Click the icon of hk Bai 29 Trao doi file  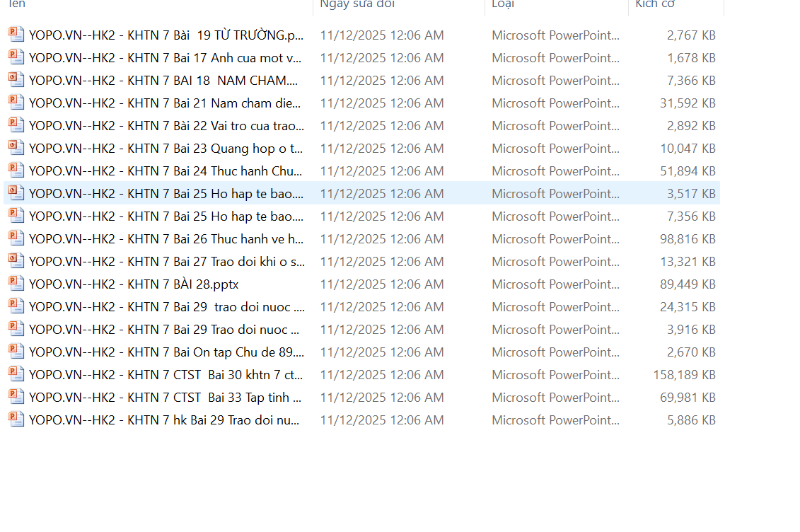[16, 420]
